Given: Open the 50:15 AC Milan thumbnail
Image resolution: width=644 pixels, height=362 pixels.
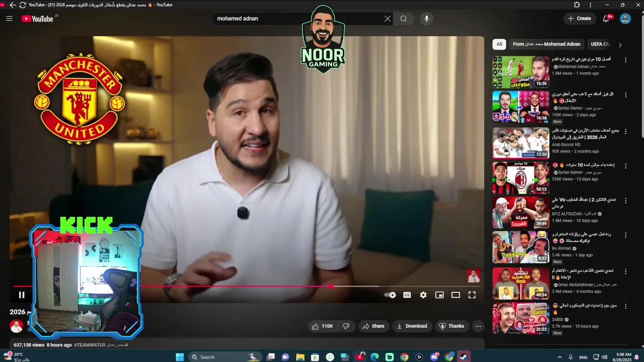Looking at the screenshot, I should [521, 178].
